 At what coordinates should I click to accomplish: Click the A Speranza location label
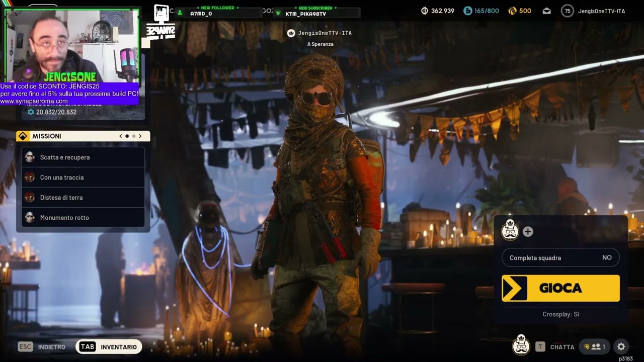pos(320,44)
